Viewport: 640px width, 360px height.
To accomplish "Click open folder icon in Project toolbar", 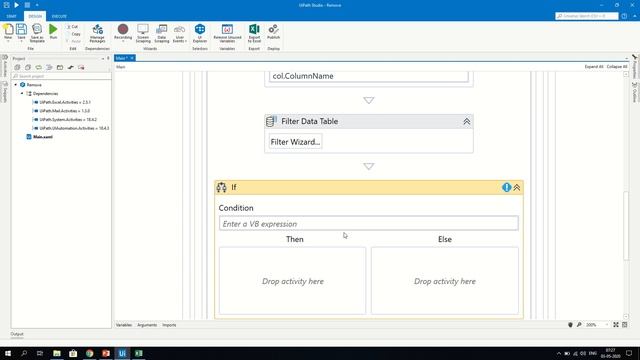I will [60, 67].
